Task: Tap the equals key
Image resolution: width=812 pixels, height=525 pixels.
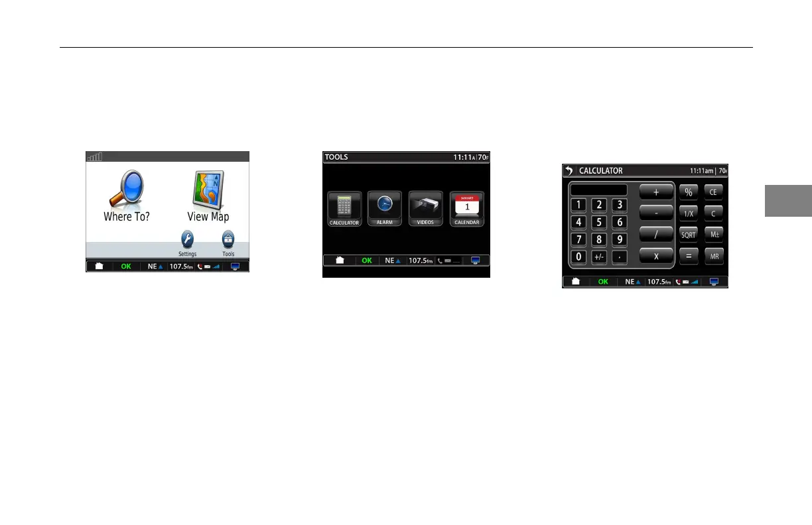Action: coord(689,256)
